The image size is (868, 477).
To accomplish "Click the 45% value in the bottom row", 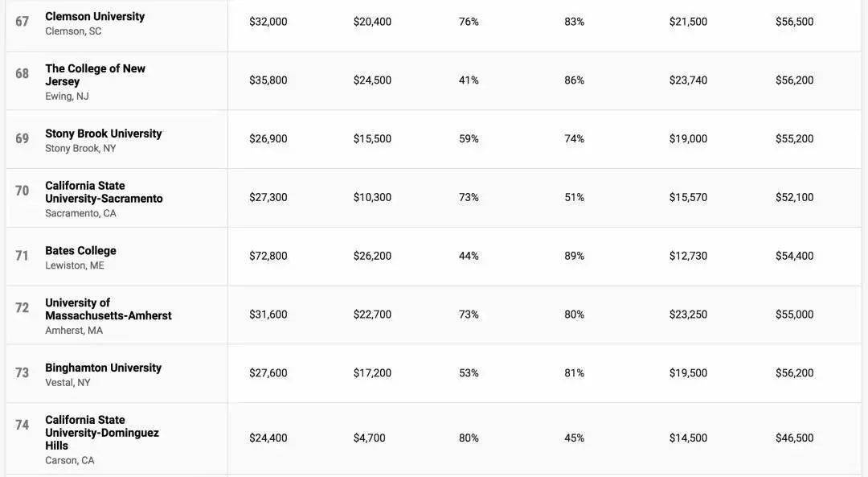I will click(x=574, y=438).
